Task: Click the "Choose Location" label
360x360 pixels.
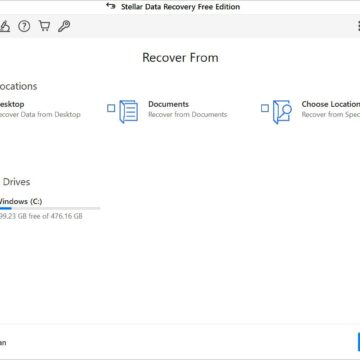Action: click(x=330, y=104)
